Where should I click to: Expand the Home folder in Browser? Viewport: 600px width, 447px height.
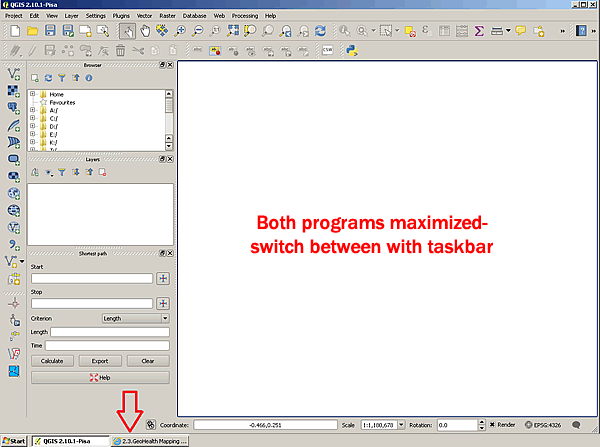(33, 94)
